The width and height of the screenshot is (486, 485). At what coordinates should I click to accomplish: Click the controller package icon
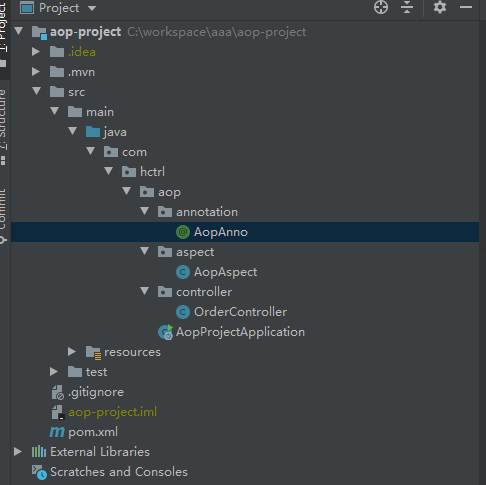click(x=165, y=292)
